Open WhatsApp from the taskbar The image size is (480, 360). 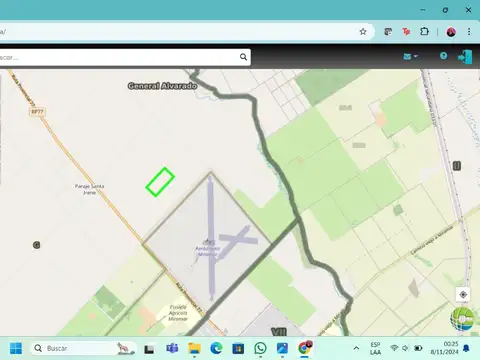point(260,348)
